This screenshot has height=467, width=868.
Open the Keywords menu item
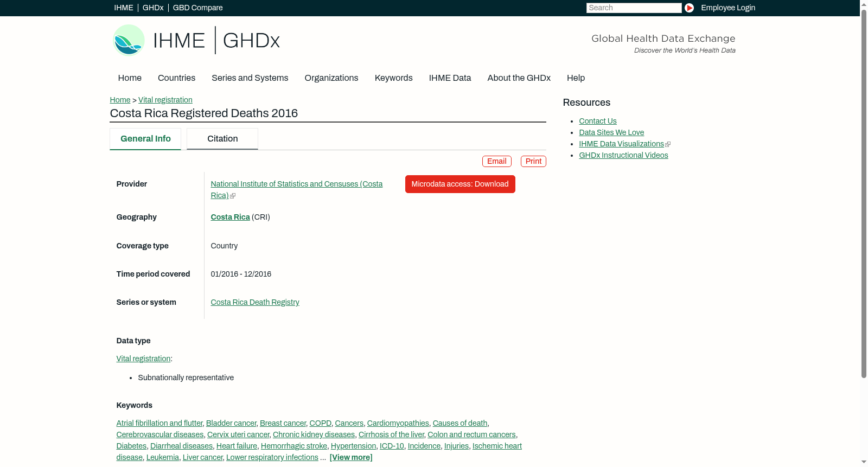click(394, 78)
